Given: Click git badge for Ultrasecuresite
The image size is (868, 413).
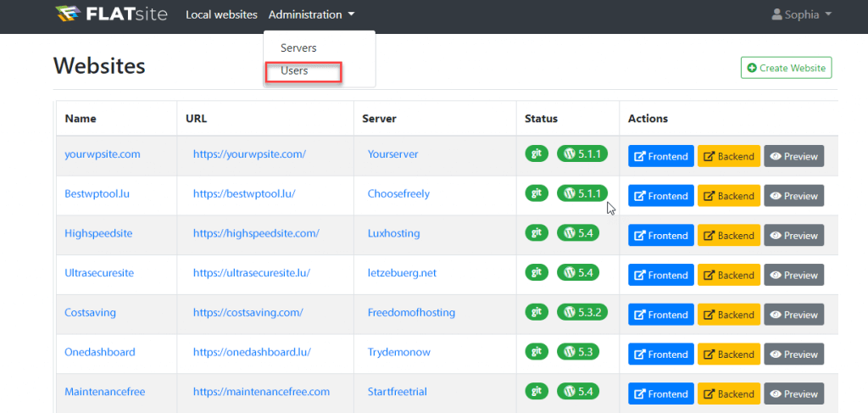Looking at the screenshot, I should [537, 272].
